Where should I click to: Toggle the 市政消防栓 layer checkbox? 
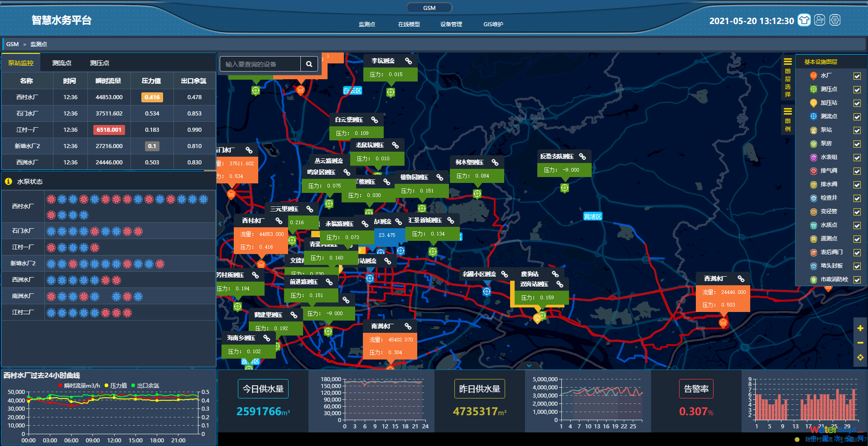coord(857,280)
